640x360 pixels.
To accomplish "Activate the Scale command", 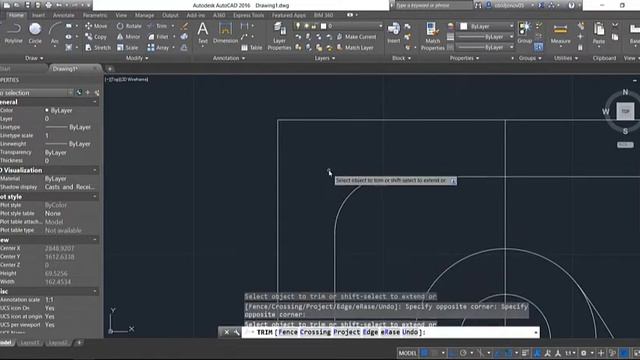I will point(127,48).
